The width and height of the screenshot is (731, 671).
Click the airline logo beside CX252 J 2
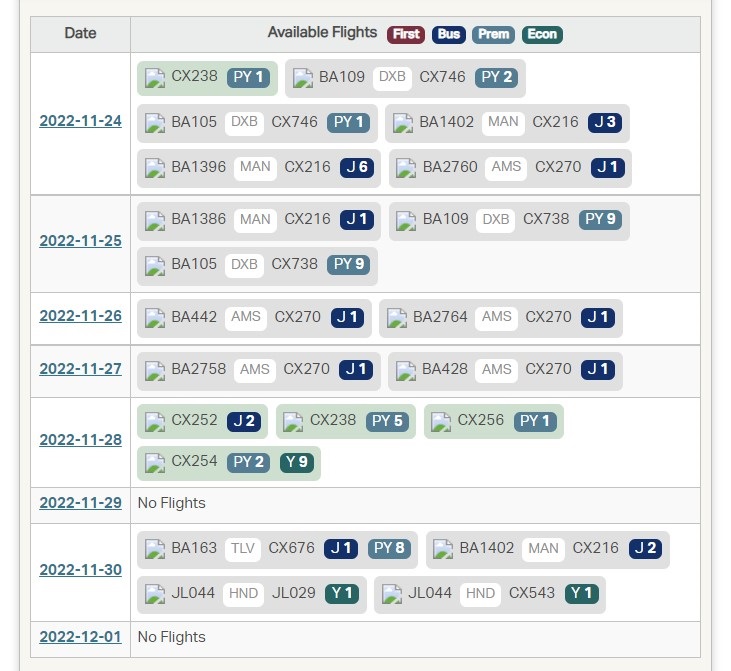pyautogui.click(x=155, y=422)
